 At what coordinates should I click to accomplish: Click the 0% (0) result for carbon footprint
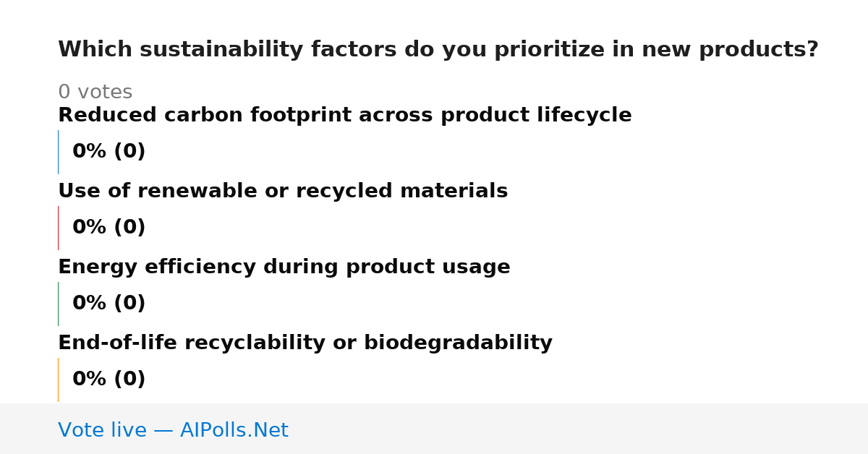pos(109,152)
